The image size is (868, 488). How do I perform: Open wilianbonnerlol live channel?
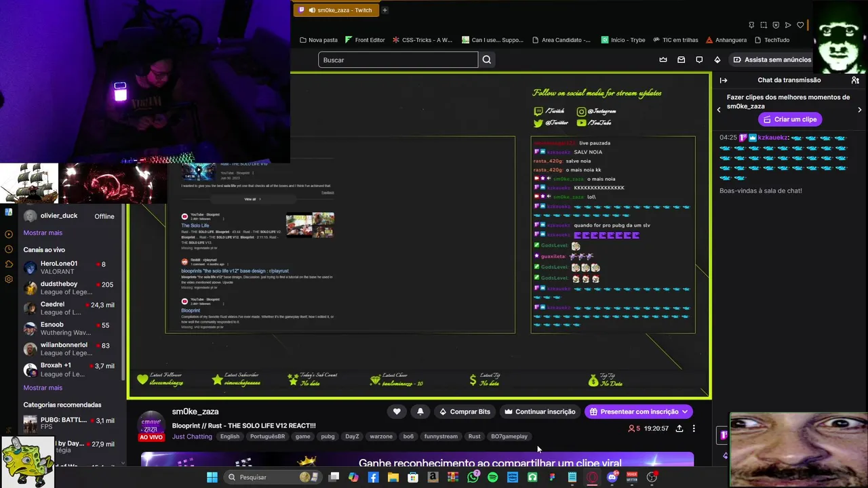tap(69, 348)
